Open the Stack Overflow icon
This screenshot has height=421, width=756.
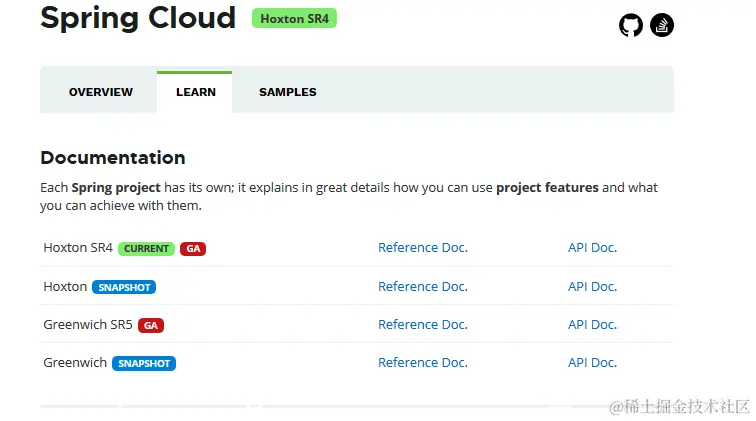coord(662,25)
